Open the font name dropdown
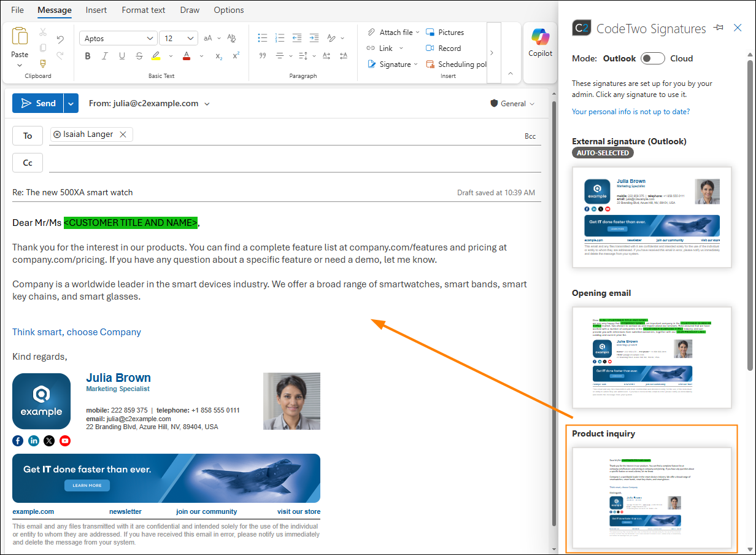The width and height of the screenshot is (756, 555). (151, 39)
